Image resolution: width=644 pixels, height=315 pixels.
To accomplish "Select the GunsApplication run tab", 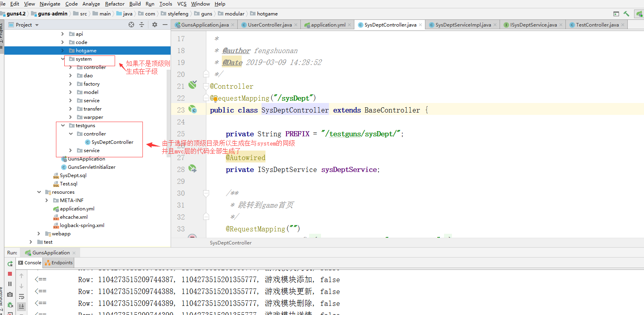I will pos(50,253).
